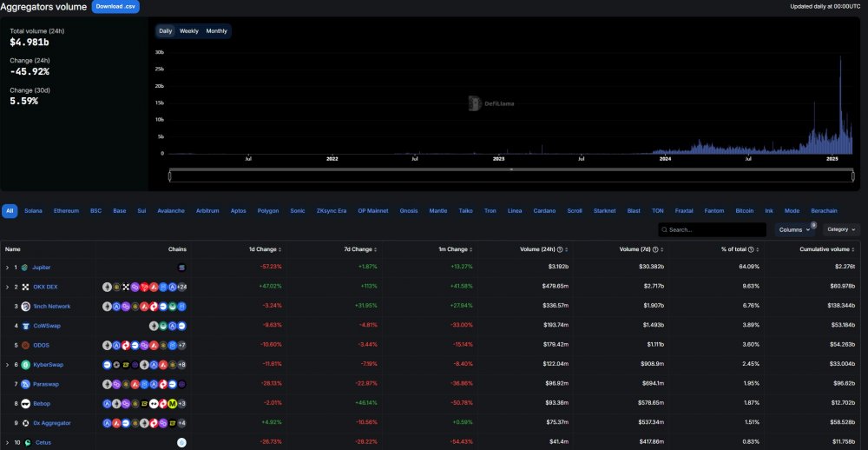Open the 0x Aggregator link
Viewport: 868px width, 450px height.
click(53, 423)
